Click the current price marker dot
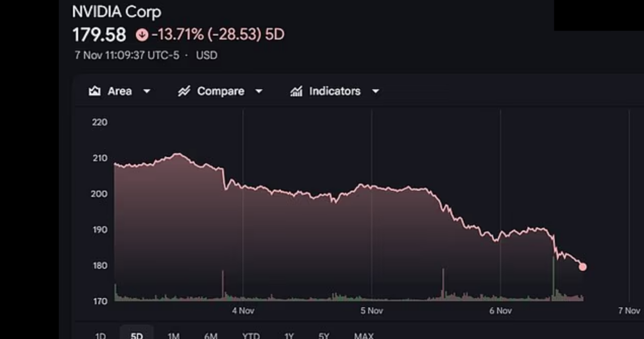Screen dimensions: 644x339 [x=583, y=267]
